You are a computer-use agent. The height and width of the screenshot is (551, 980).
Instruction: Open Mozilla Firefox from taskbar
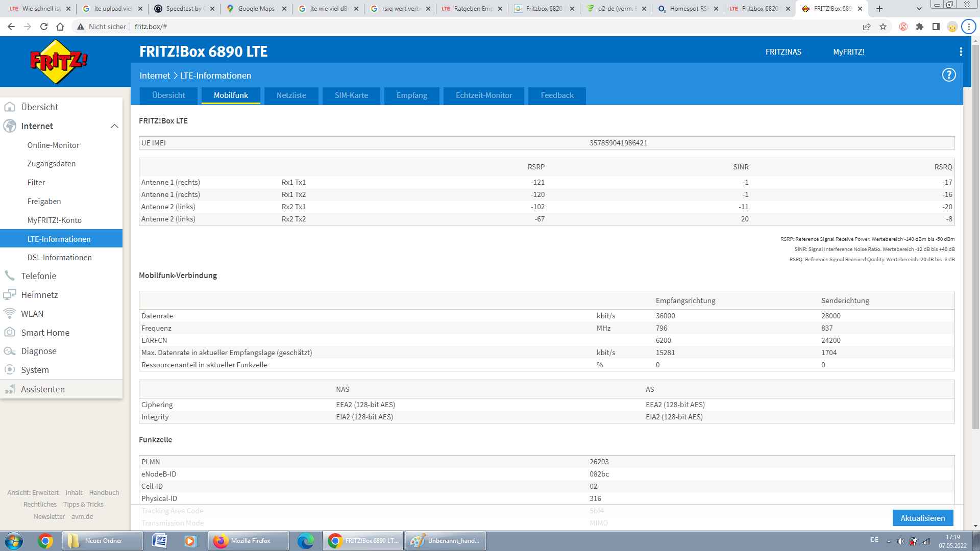(x=249, y=541)
